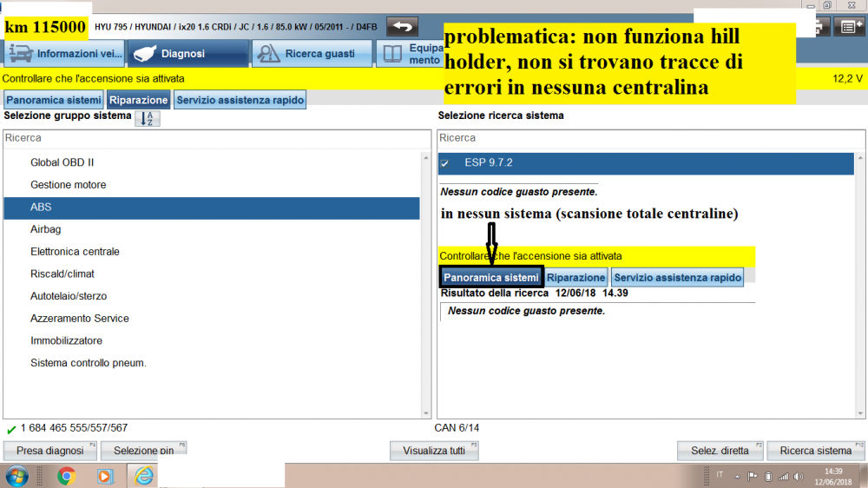Click the 12,2 V battery voltage reading

847,79
